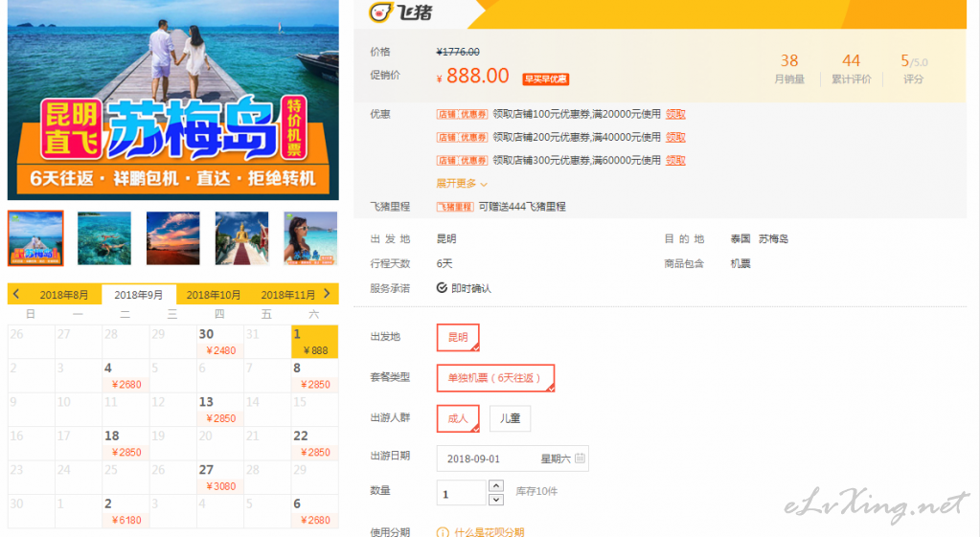
Task: Pick calendar date 6 priced ¥2680
Action: coord(315,511)
